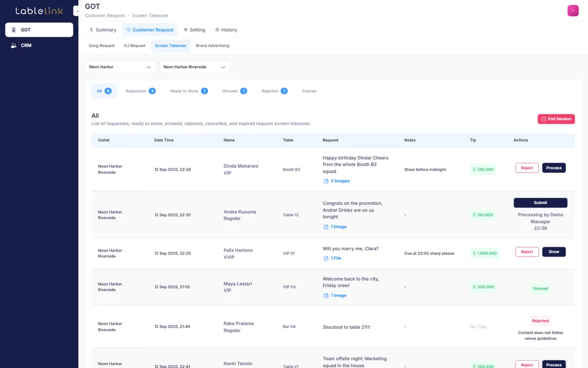Image resolution: width=588 pixels, height=368 pixels.
Task: Filter by Showed status
Action: click(x=235, y=91)
